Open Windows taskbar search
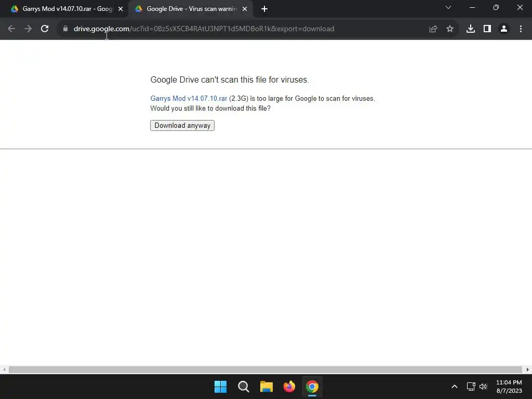Image resolution: width=532 pixels, height=399 pixels. 244,387
